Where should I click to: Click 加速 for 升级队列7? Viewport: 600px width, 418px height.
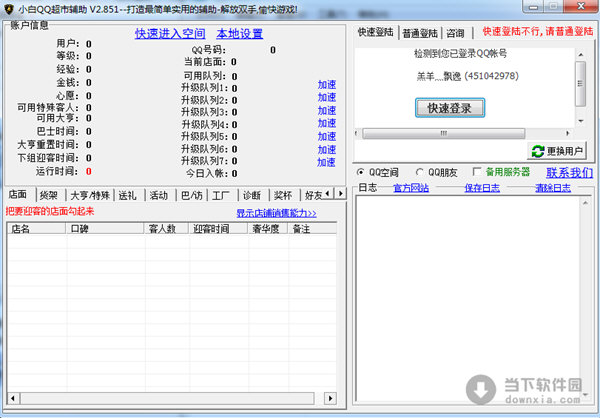click(x=326, y=162)
